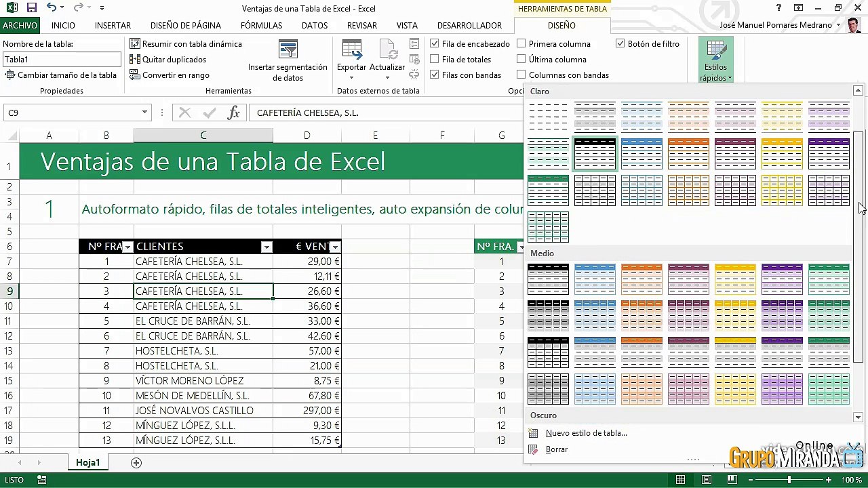Redo the last undone action
The width and height of the screenshot is (868, 488).
(x=78, y=8)
